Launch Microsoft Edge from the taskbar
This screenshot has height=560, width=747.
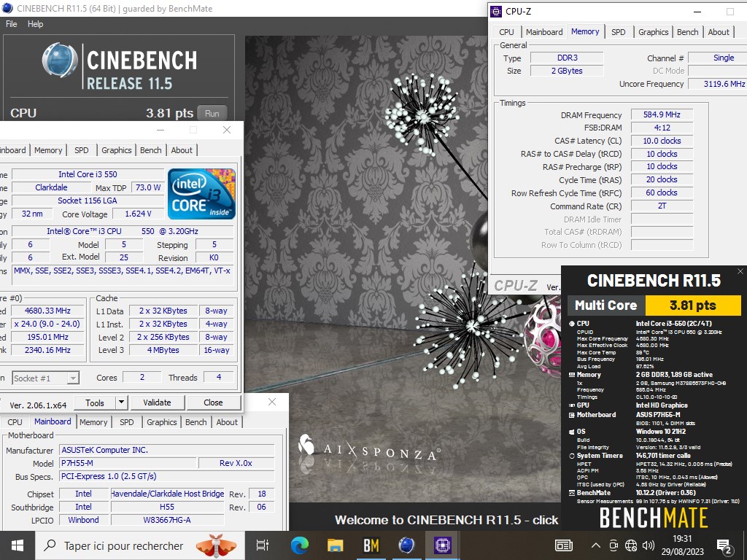tap(299, 545)
